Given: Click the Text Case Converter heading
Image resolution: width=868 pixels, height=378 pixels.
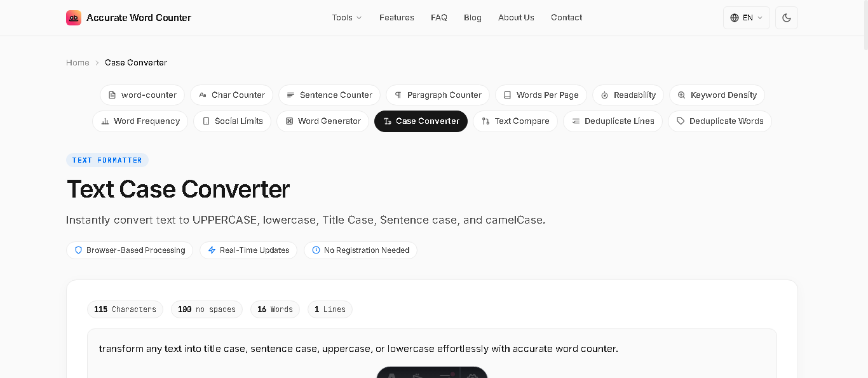Looking at the screenshot, I should point(178,189).
